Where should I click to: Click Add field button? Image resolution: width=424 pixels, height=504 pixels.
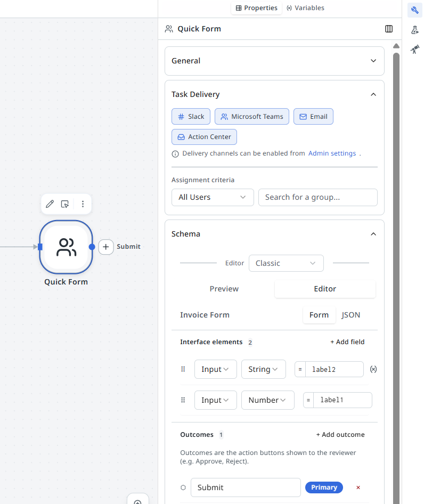point(347,342)
